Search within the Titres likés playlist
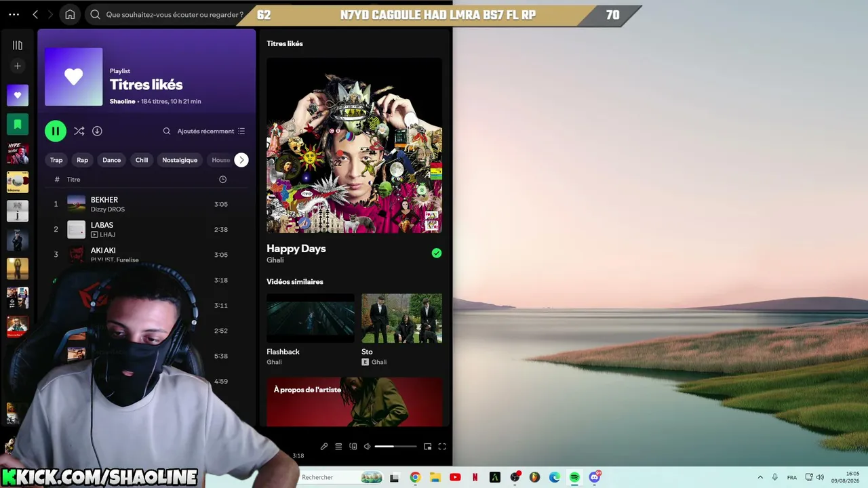 167,131
